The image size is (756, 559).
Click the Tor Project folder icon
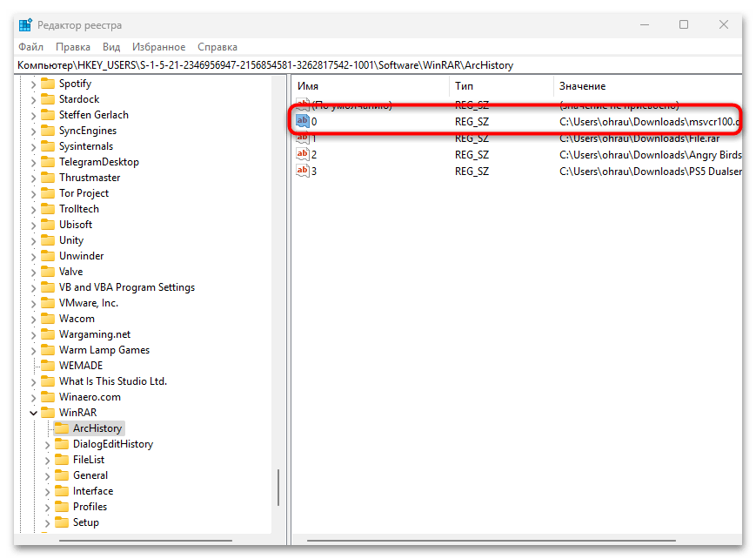[48, 193]
